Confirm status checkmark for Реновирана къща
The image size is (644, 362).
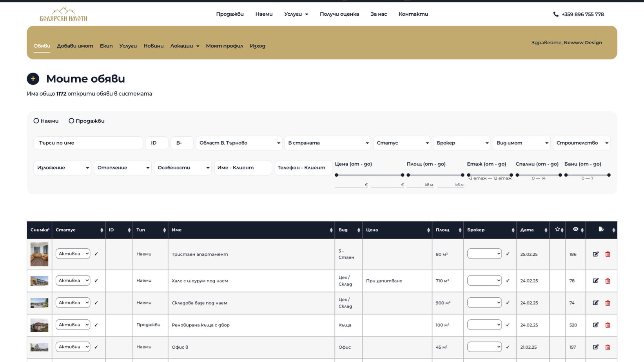tap(96, 325)
